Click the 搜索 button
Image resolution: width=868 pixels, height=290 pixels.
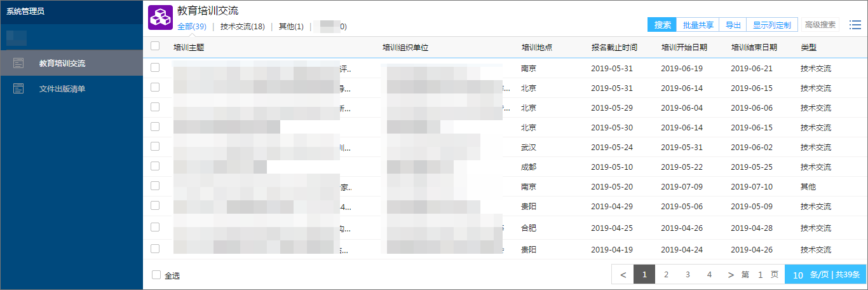click(x=662, y=25)
